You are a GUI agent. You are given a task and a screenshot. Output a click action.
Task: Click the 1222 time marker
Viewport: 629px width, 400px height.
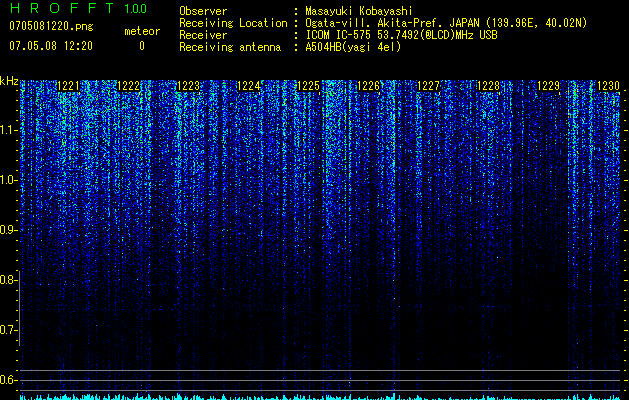pyautogui.click(x=128, y=86)
